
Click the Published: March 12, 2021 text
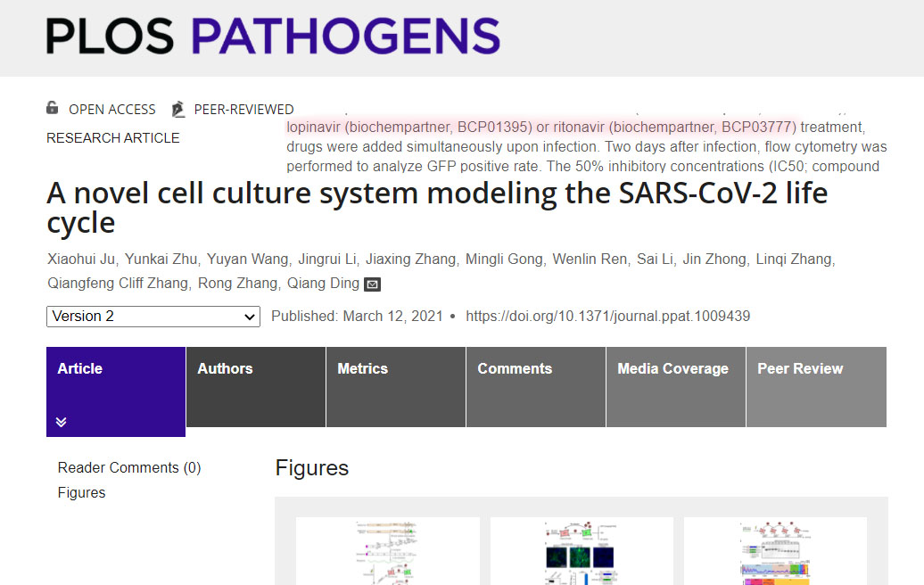[x=357, y=317]
